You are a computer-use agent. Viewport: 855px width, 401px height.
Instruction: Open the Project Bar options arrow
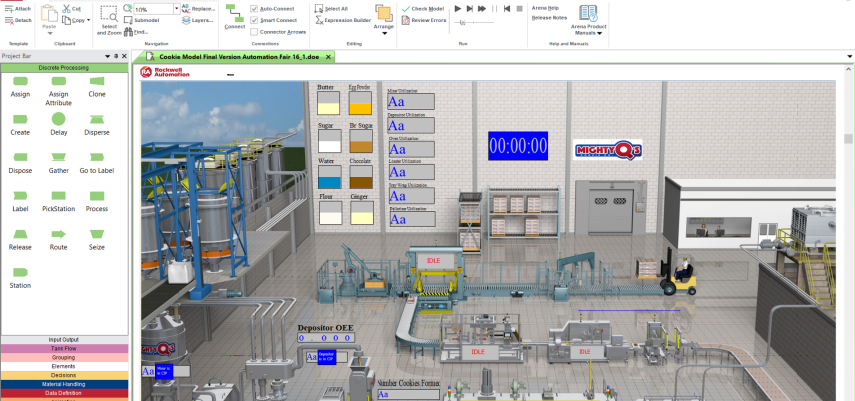[108, 56]
